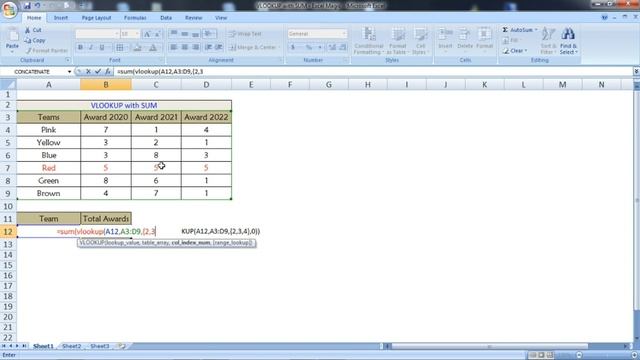Screen dimensions: 640x360
Task: Select all cells via the corner box
Action: pos(8,84)
